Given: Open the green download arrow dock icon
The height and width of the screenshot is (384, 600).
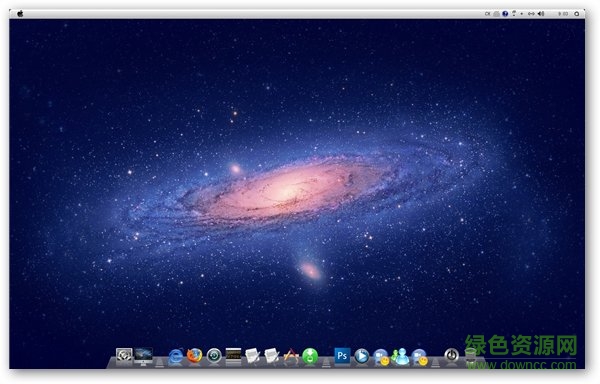Looking at the screenshot, I should [x=310, y=356].
